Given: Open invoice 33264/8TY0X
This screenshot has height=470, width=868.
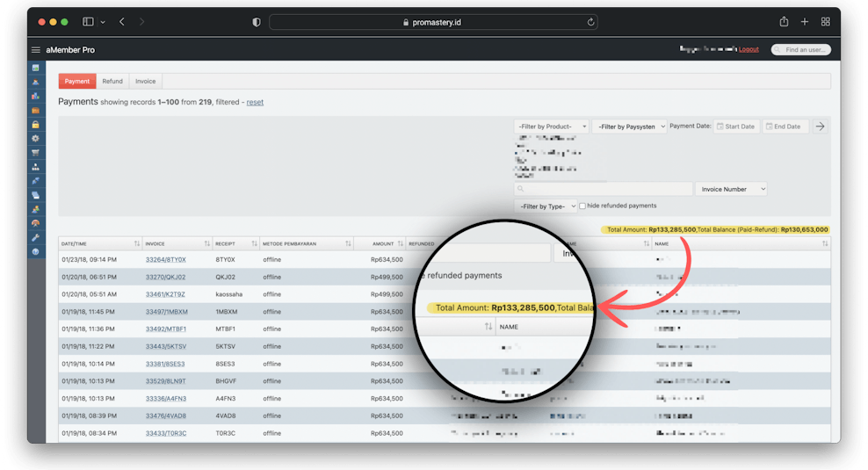Looking at the screenshot, I should pos(165,260).
